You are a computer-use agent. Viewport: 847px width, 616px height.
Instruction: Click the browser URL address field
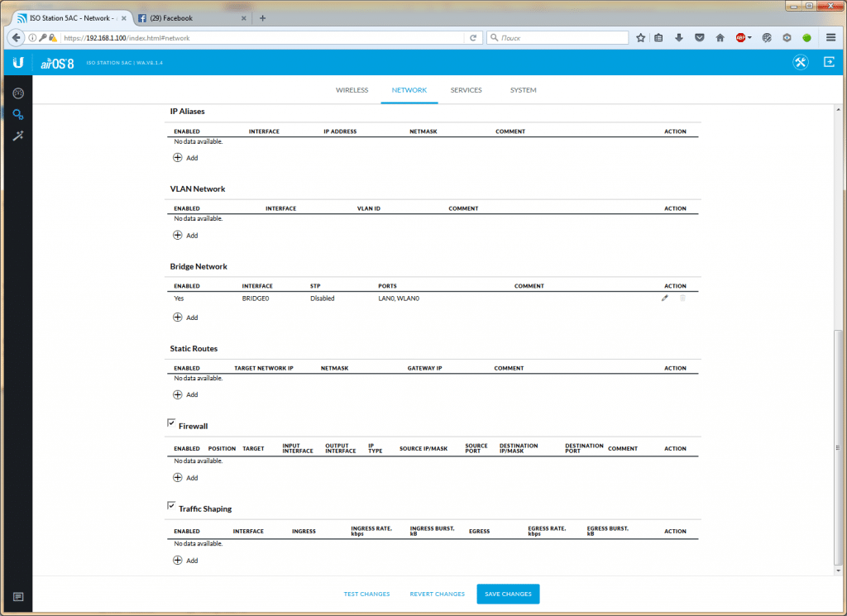tap(265, 37)
